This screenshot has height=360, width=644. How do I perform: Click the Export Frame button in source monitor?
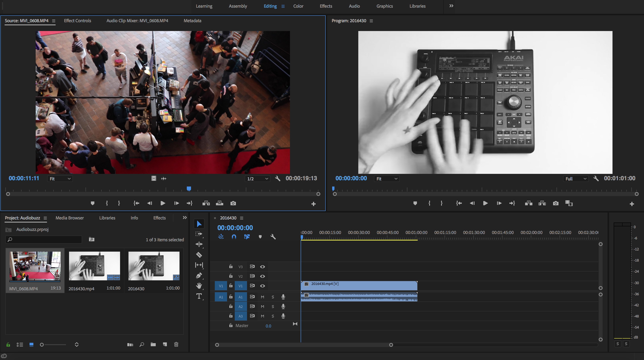coord(233,203)
